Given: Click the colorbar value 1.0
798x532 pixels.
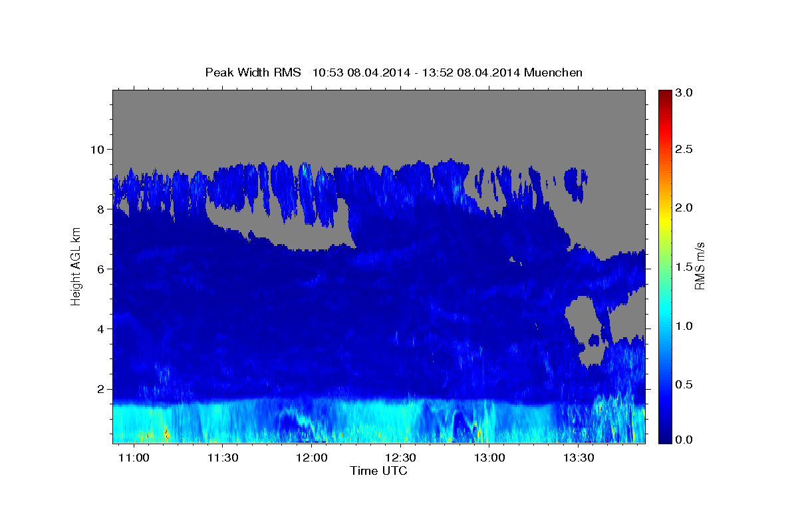Looking at the screenshot, I should 684,326.
